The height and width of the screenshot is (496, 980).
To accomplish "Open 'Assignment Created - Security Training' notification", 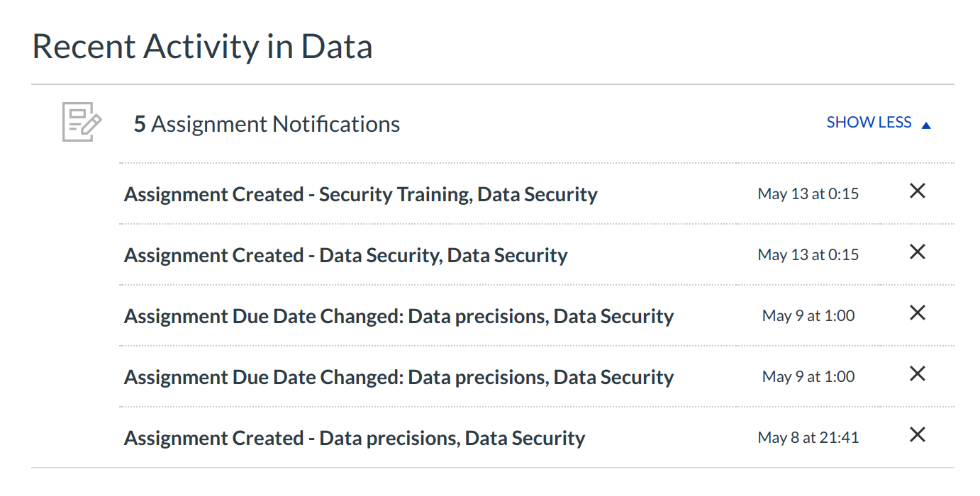I will point(360,194).
